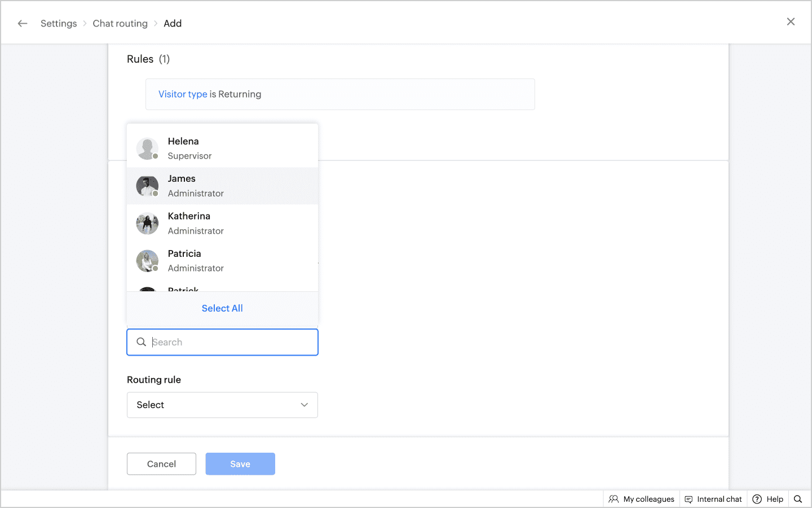The height and width of the screenshot is (508, 812).
Task: Click Katherina's profile picture
Action: [x=147, y=224]
